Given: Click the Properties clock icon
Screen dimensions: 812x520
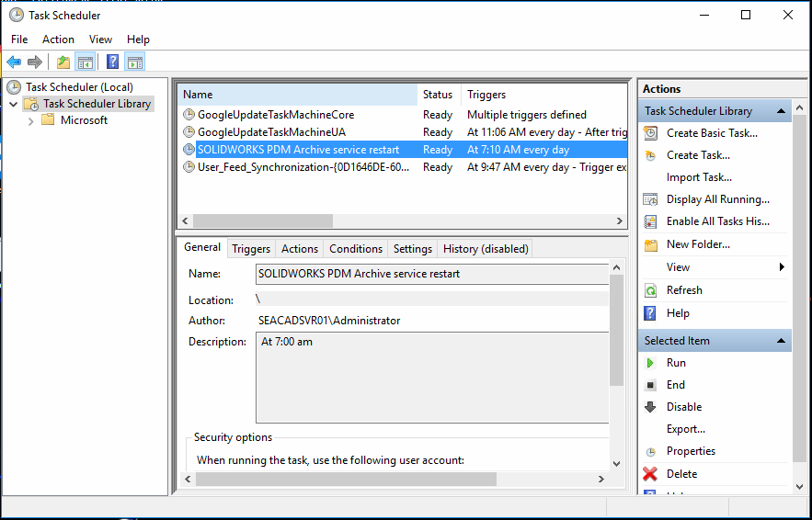Looking at the screenshot, I should coord(650,452).
